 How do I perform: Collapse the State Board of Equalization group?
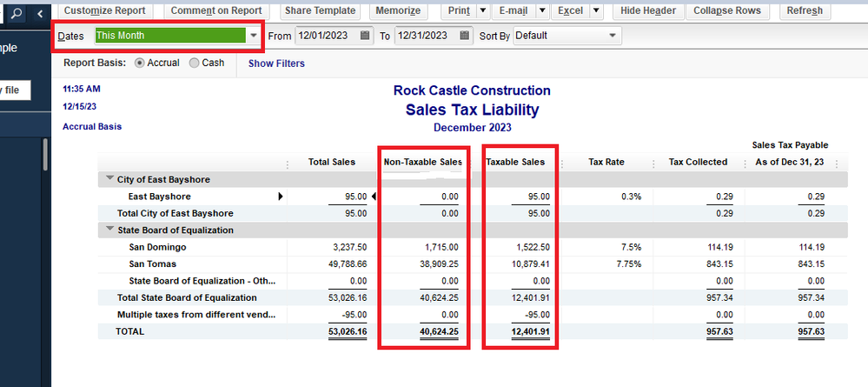tap(109, 230)
